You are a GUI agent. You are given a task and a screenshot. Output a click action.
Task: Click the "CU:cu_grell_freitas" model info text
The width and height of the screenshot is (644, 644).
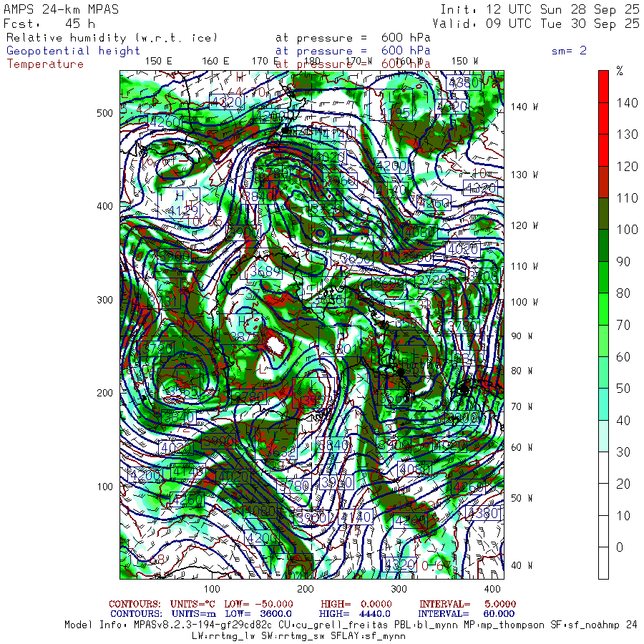click(x=331, y=625)
